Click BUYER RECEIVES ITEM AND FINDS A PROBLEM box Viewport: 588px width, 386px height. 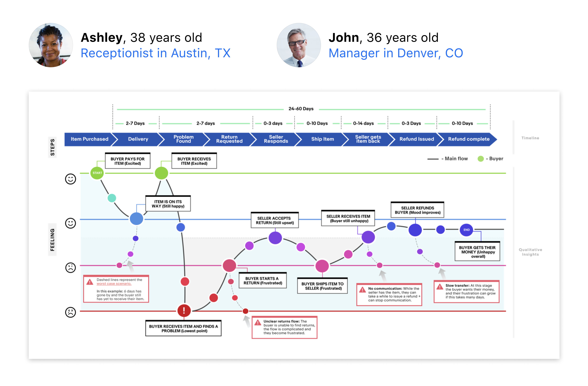183,328
